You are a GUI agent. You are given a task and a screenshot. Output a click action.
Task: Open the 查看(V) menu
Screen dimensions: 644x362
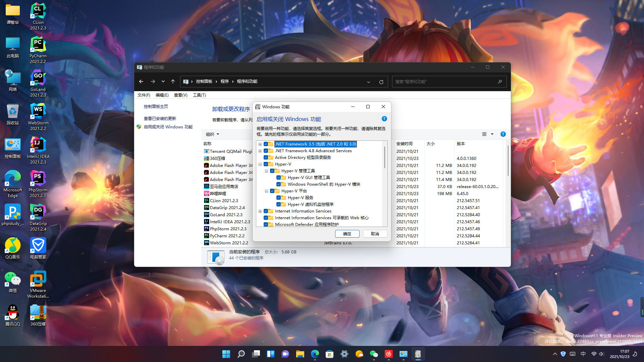180,95
